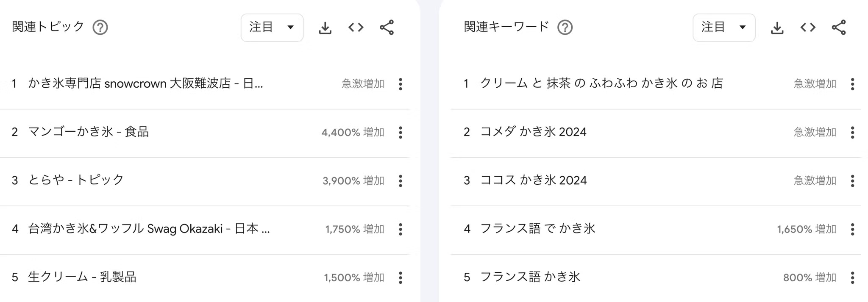Viewport: 868px width, 302px height.
Task: Open more options for 生クリーム row
Action: [x=401, y=278]
